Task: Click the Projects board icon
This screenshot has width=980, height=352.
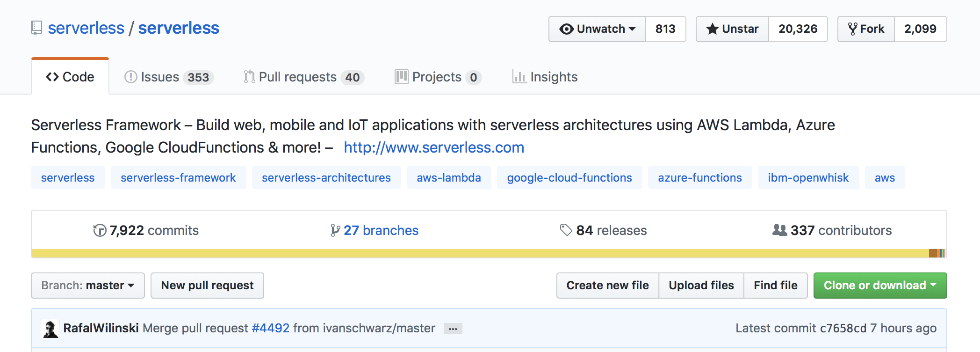Action: 401,77
